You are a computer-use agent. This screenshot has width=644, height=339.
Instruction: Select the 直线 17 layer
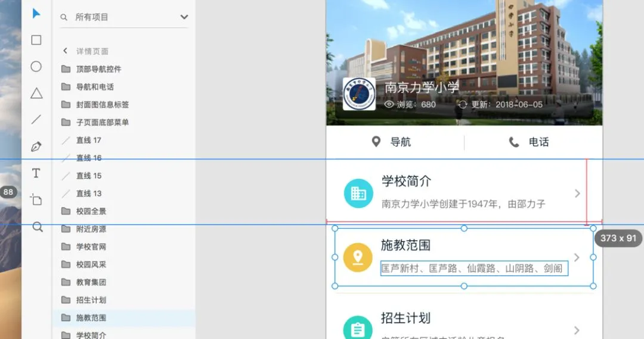pos(124,140)
